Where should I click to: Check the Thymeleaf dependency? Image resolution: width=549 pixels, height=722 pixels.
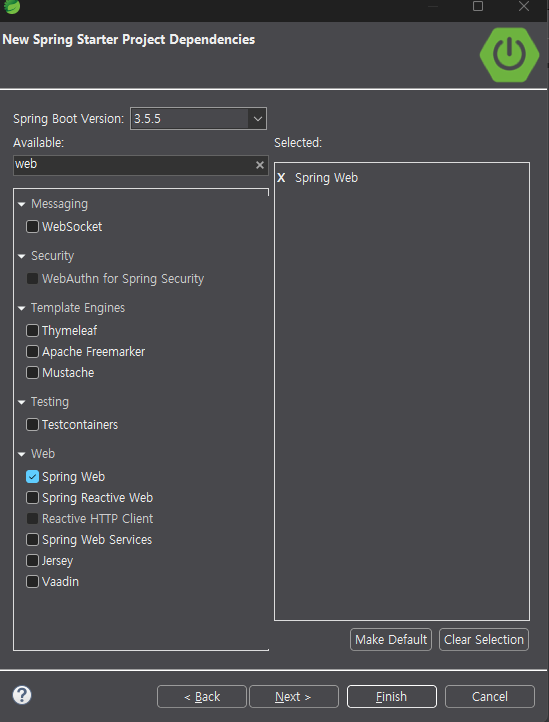click(x=32, y=331)
